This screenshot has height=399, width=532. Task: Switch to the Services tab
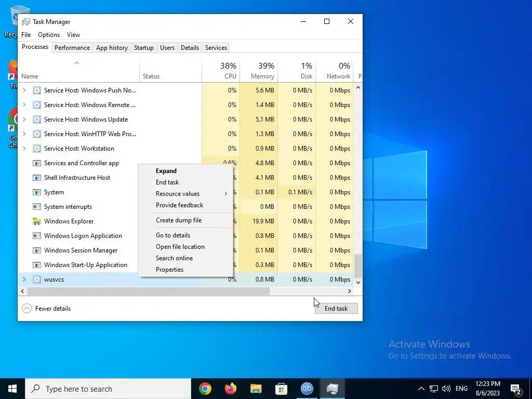pyautogui.click(x=216, y=48)
